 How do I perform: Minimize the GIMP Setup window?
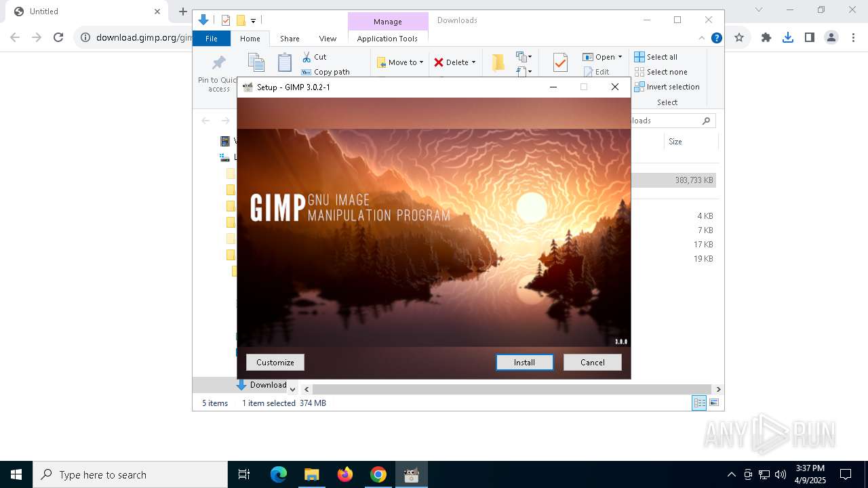coord(553,87)
